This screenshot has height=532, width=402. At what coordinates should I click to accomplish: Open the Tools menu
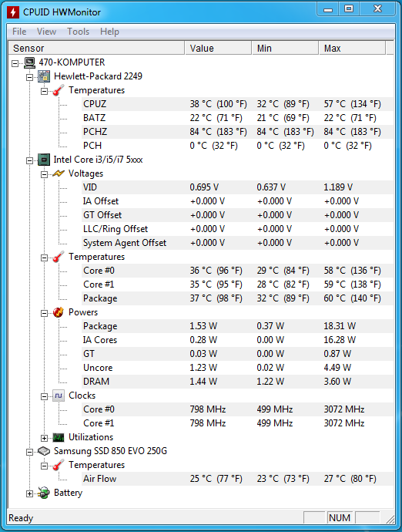point(78,32)
